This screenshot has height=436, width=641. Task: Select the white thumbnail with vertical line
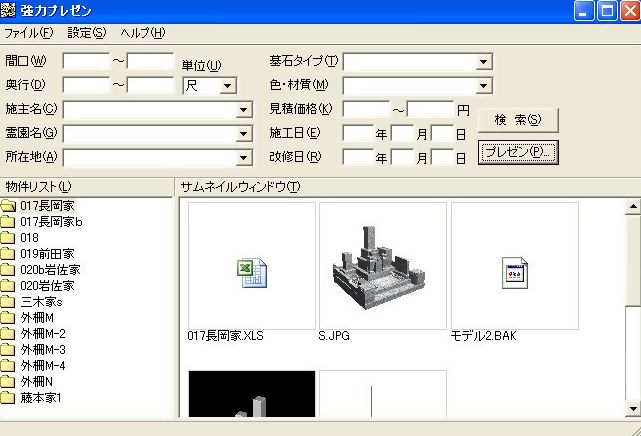coord(383,394)
